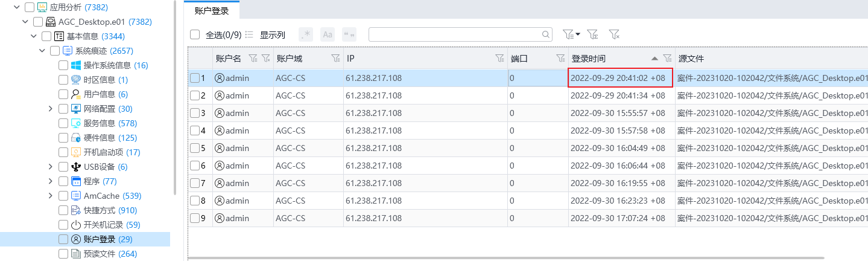Click the IP column filter icon
The height and width of the screenshot is (261, 868).
click(x=499, y=59)
